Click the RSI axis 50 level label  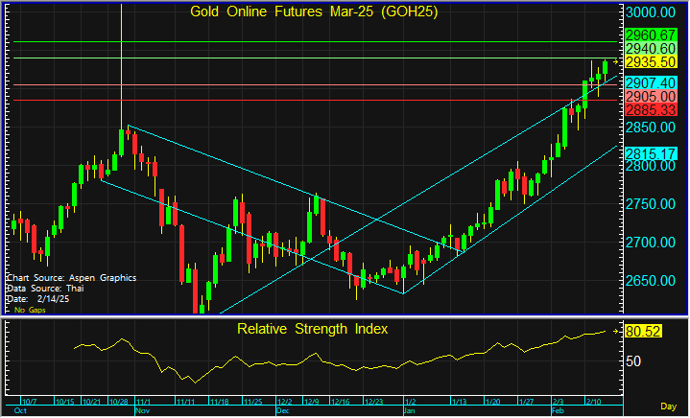click(x=635, y=360)
